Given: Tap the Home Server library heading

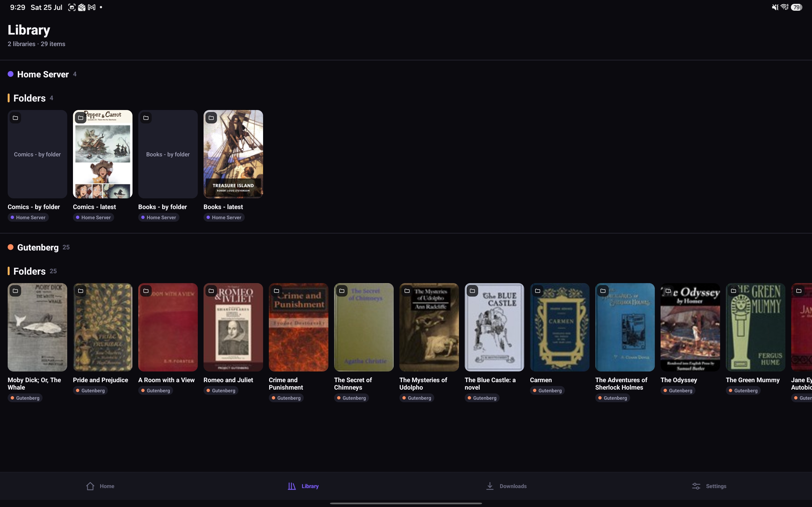Looking at the screenshot, I should click(43, 74).
